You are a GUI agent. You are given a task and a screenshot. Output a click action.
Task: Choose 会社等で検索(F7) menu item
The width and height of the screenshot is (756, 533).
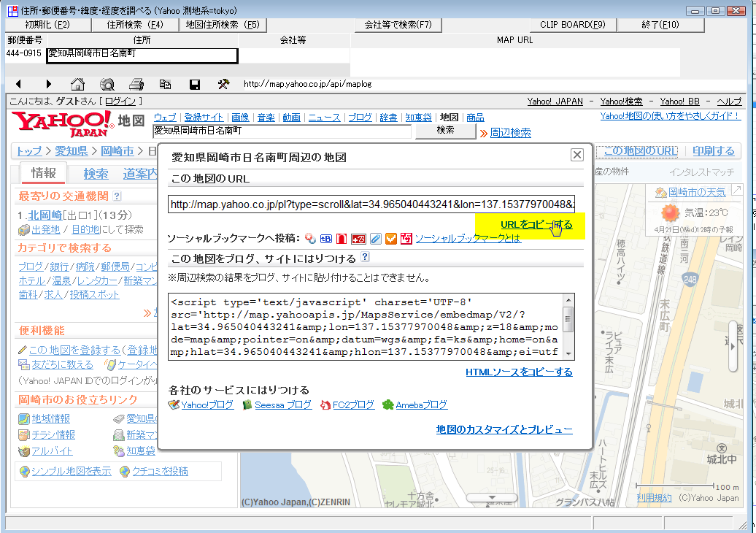point(398,25)
